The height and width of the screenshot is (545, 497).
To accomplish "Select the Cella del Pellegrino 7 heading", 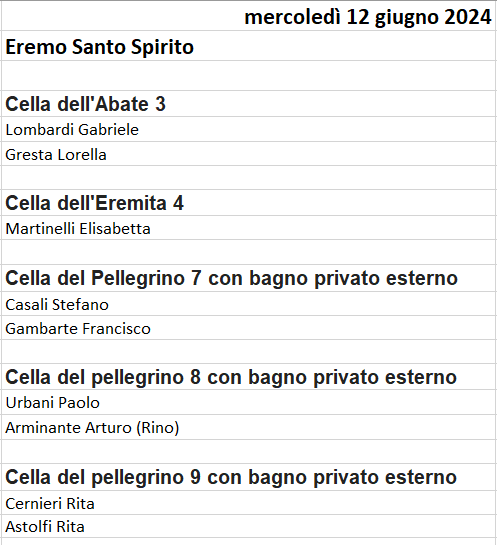I will [248, 278].
